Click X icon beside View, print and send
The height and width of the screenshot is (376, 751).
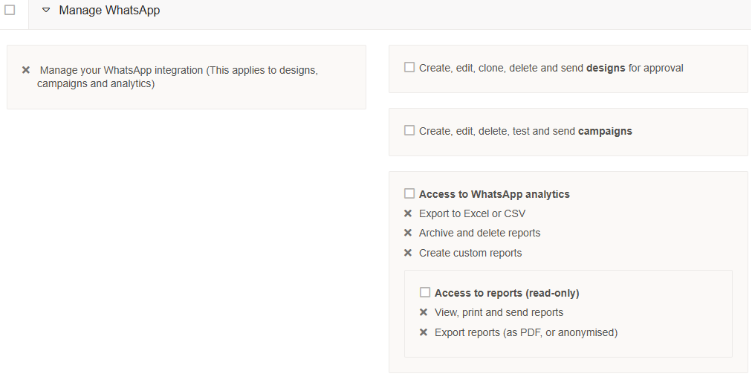click(423, 312)
